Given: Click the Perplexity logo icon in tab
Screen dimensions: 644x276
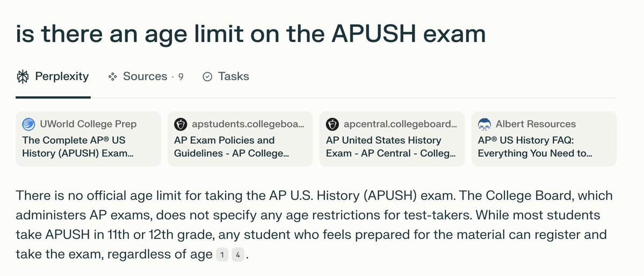Looking at the screenshot, I should coord(23,77).
